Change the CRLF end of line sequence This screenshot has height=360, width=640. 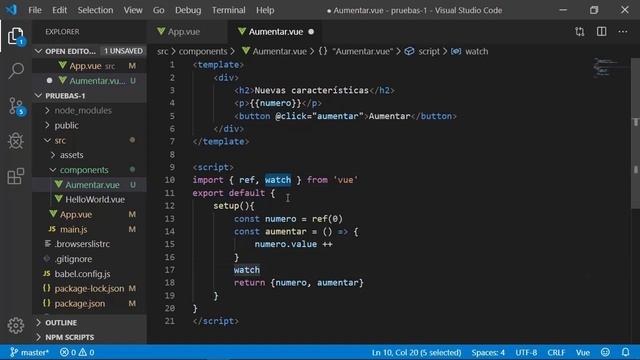pos(556,352)
